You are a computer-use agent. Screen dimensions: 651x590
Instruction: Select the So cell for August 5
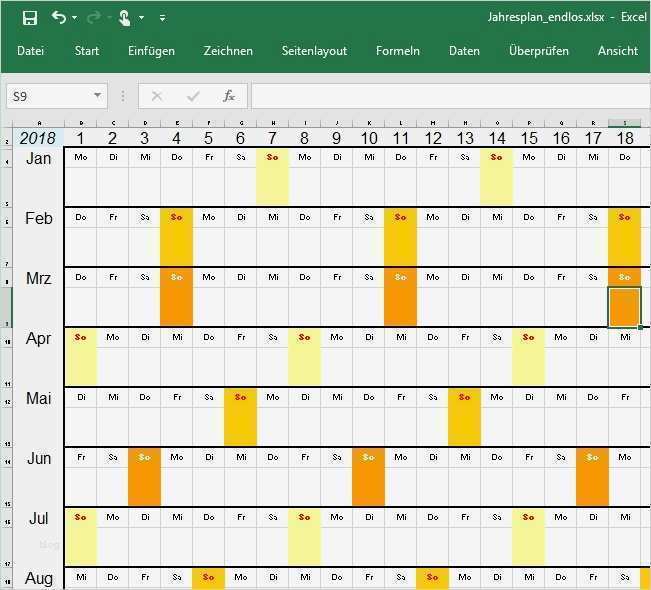coord(208,578)
